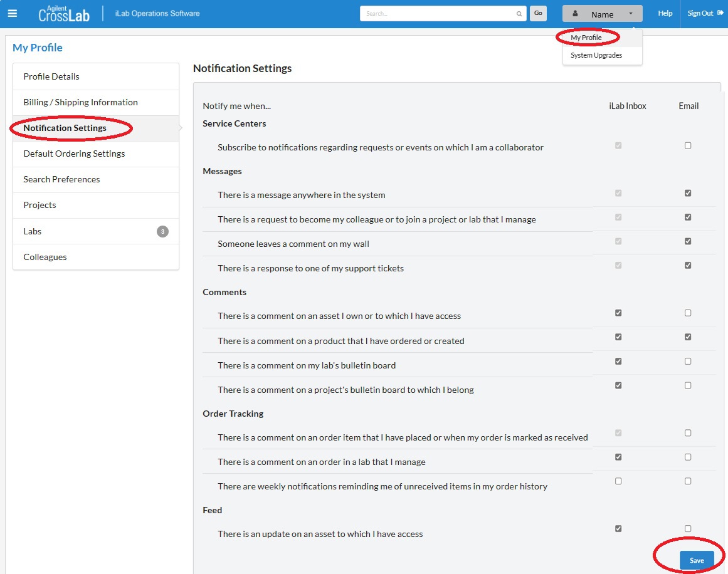Choose System Upgrades menu entry
The image size is (728, 574).
[596, 55]
